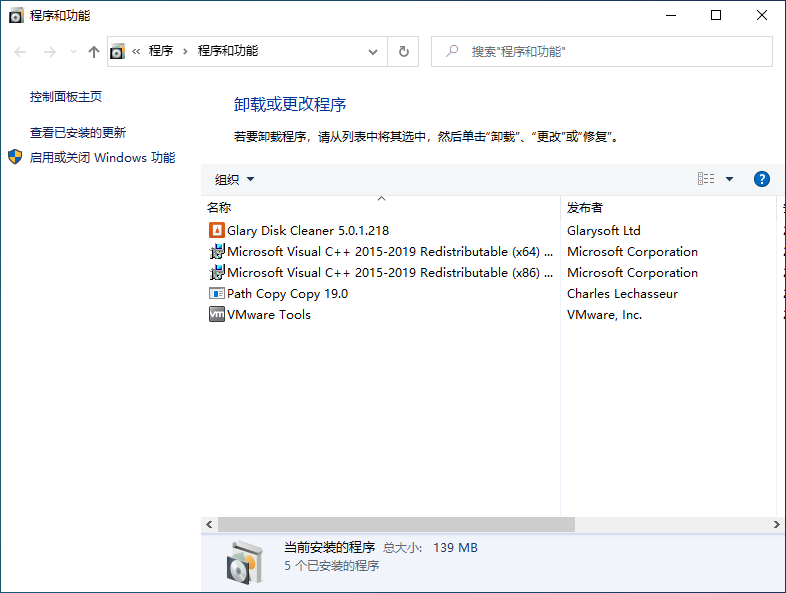Open the blue help question mark

pyautogui.click(x=761, y=179)
